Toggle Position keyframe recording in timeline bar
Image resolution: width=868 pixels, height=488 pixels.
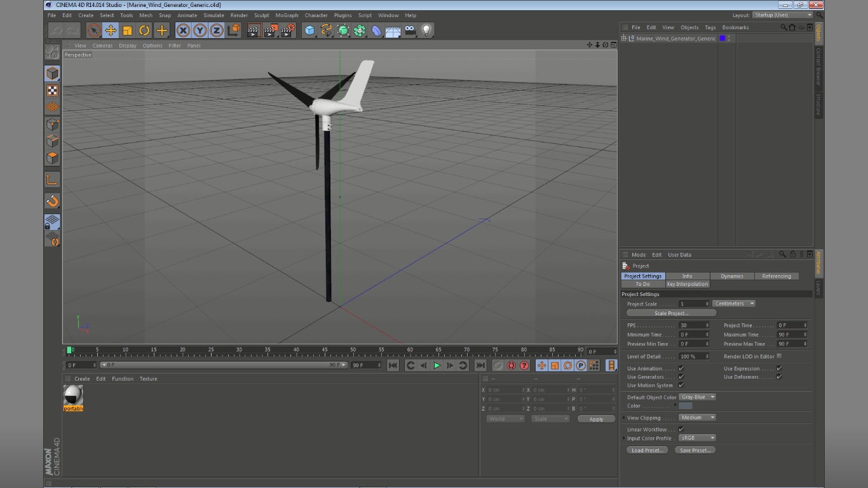click(x=541, y=365)
